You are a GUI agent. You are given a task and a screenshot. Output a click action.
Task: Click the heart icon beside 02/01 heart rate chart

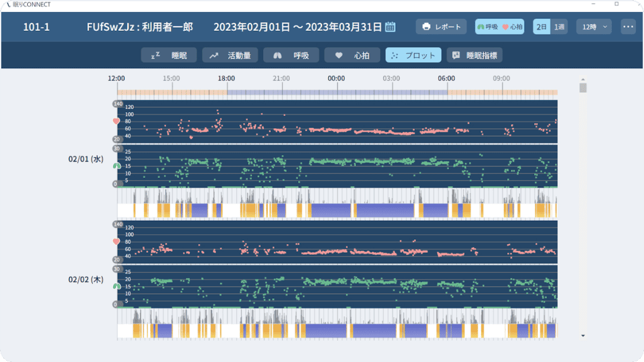[x=116, y=120]
